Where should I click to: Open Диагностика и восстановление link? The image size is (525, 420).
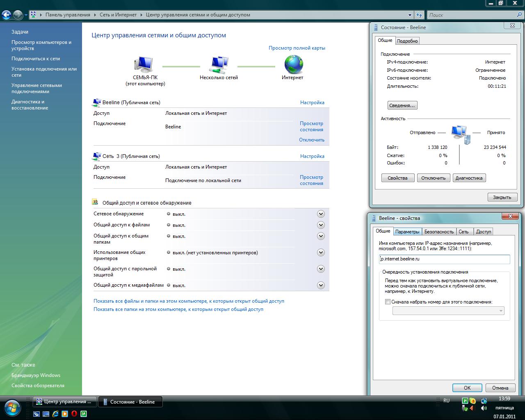30,105
